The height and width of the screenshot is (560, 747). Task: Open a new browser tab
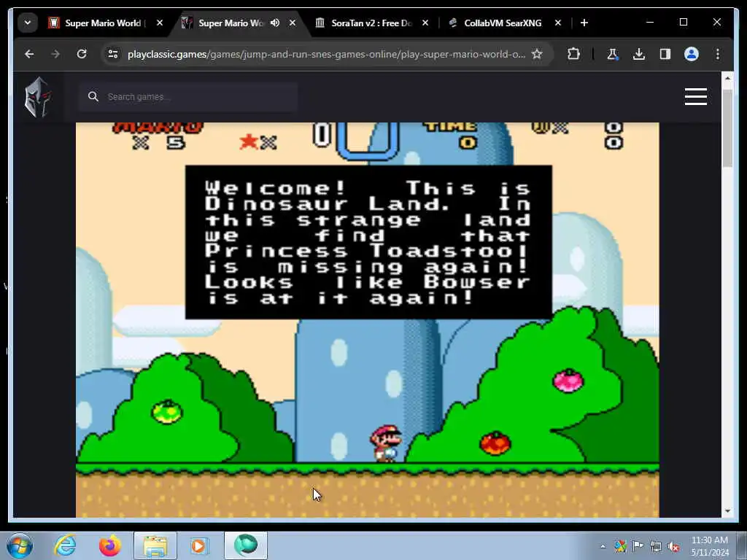click(584, 23)
